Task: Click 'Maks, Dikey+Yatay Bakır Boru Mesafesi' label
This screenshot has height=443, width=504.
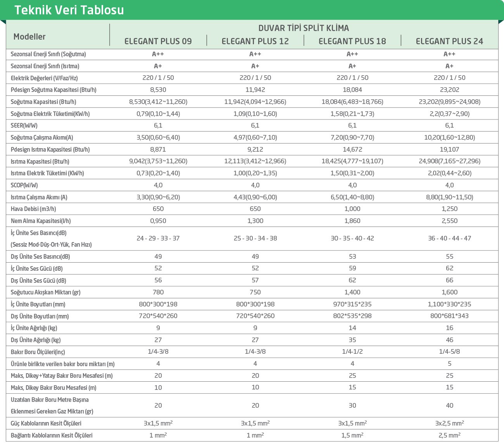Action: [x=62, y=376]
